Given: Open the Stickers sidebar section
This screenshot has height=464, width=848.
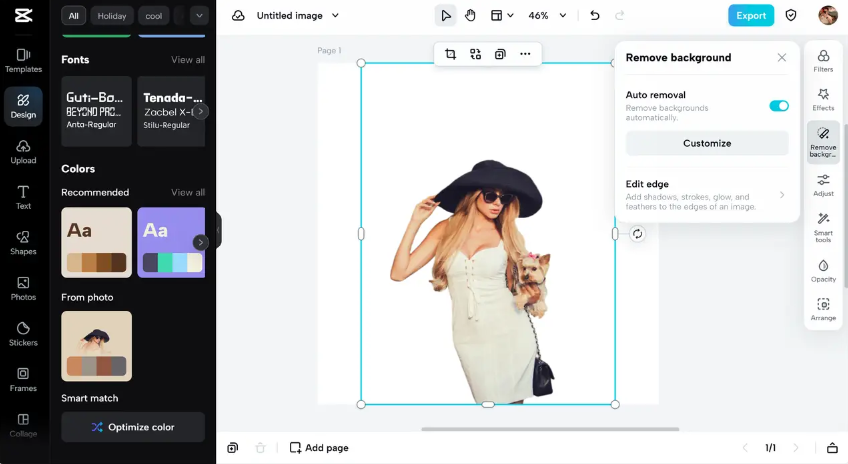Looking at the screenshot, I should [23, 333].
